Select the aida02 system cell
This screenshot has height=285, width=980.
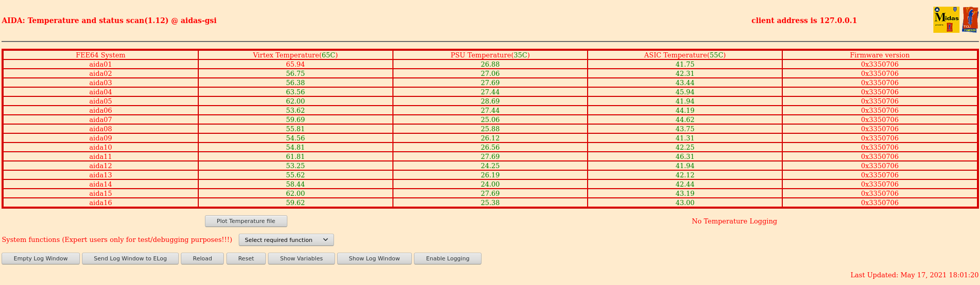(100, 73)
